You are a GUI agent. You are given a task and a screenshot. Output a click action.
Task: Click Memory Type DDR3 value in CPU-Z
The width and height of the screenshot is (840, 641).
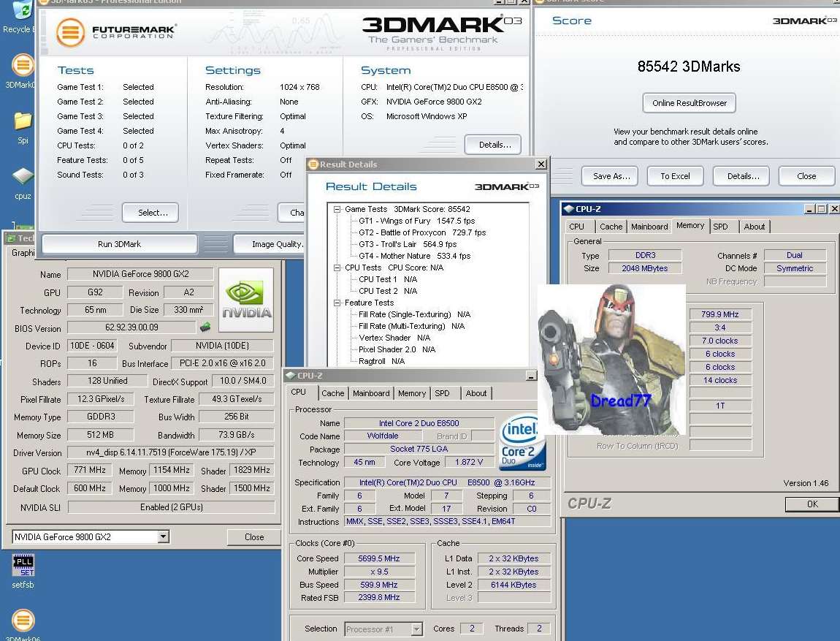645,255
